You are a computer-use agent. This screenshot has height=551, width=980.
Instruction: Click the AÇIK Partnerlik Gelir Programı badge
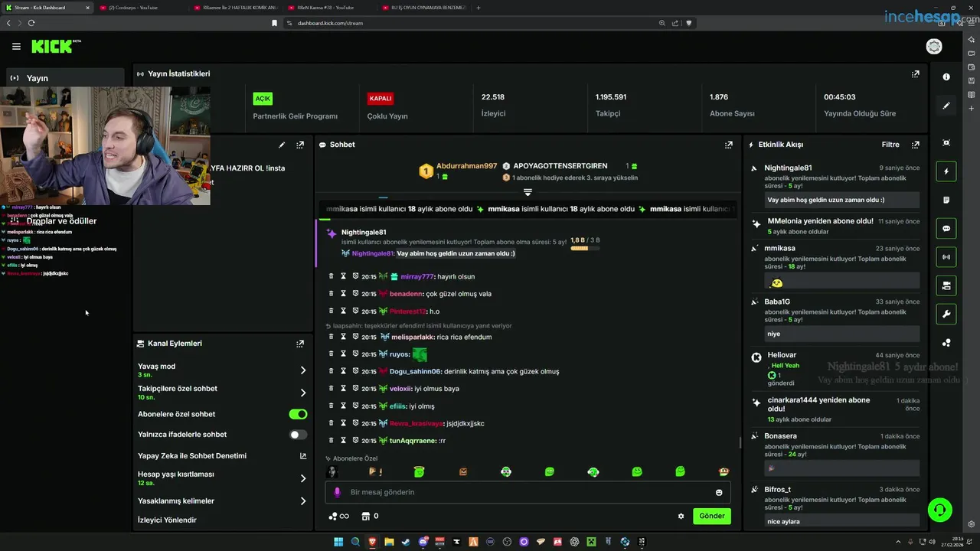pos(263,99)
